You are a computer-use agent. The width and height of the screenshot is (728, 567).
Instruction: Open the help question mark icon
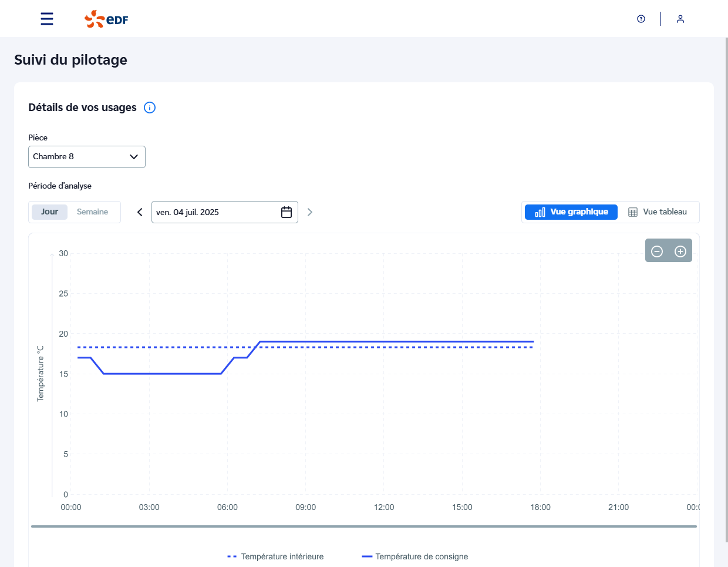click(641, 19)
